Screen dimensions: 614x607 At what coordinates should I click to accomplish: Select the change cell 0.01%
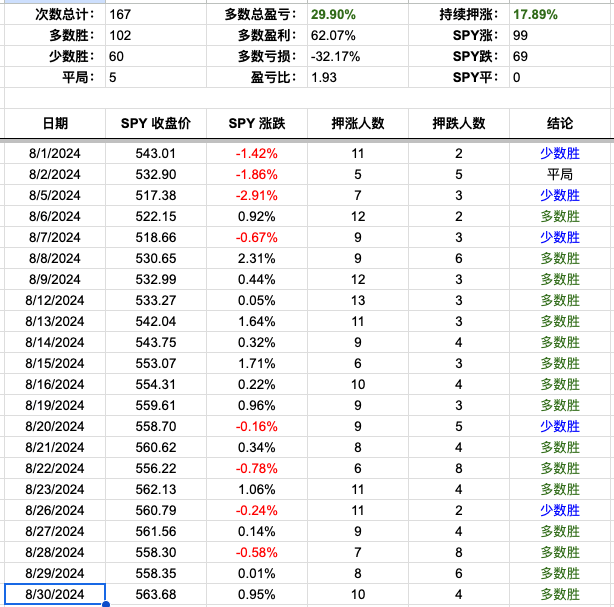(257, 573)
